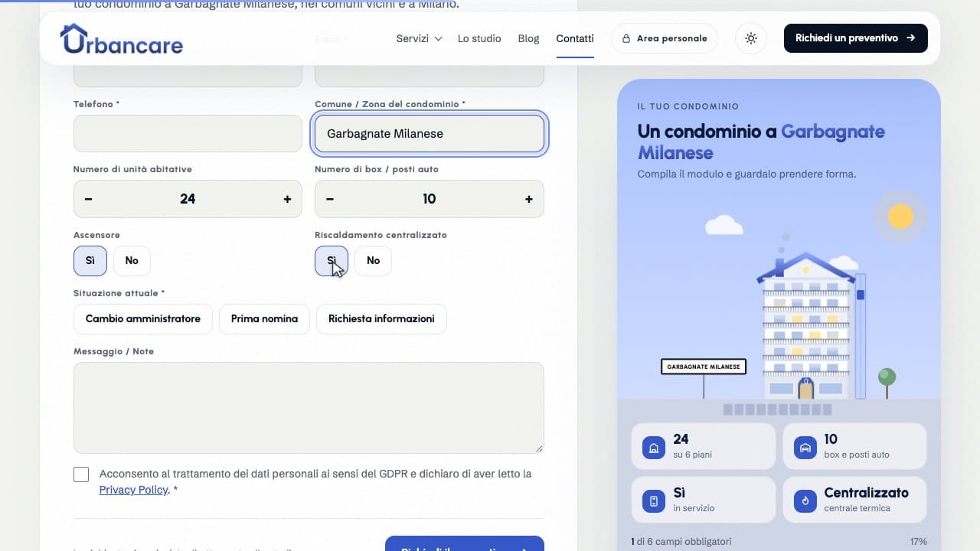Select No for Ascensore
The height and width of the screenshot is (551, 980).
click(132, 261)
